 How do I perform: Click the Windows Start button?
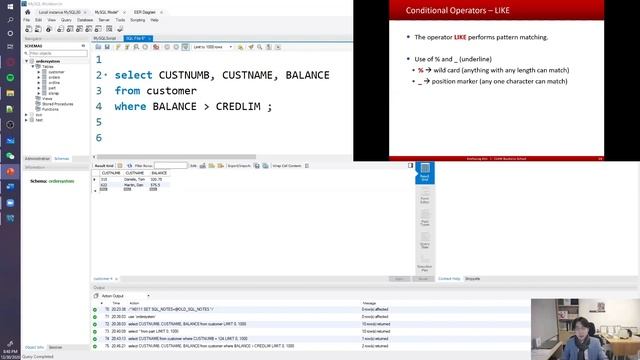[10, 6]
